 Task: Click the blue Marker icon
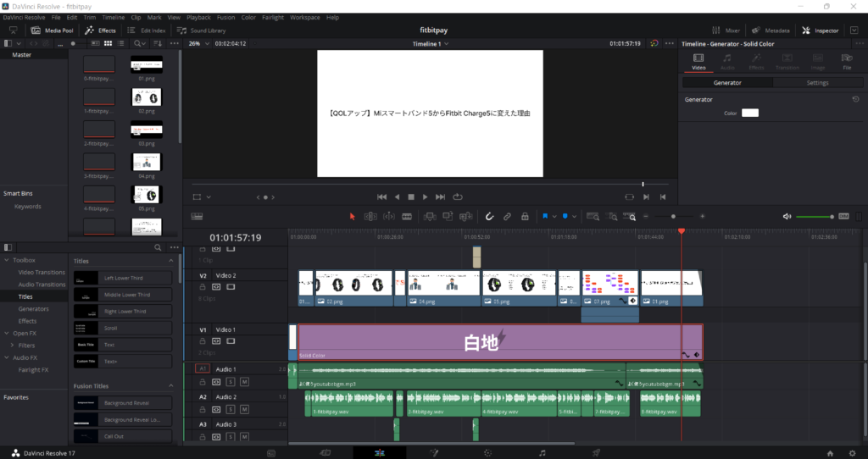(x=565, y=217)
